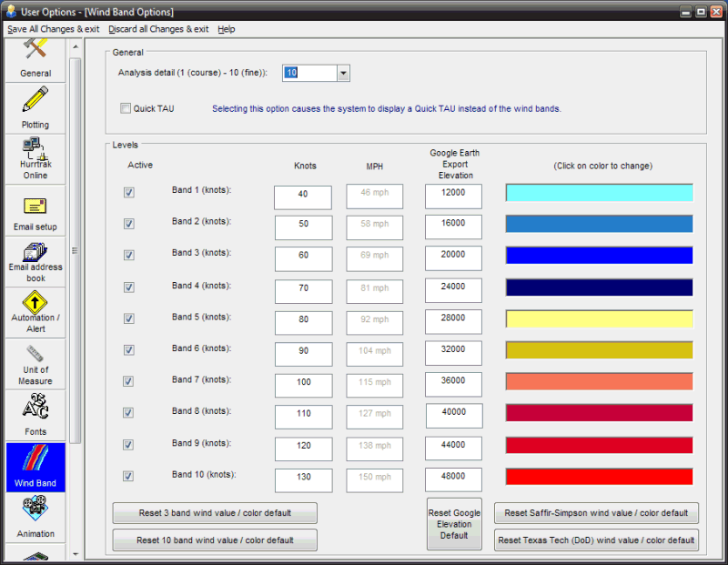Open the Email address book section
This screenshot has height=565, width=728.
click(x=35, y=261)
